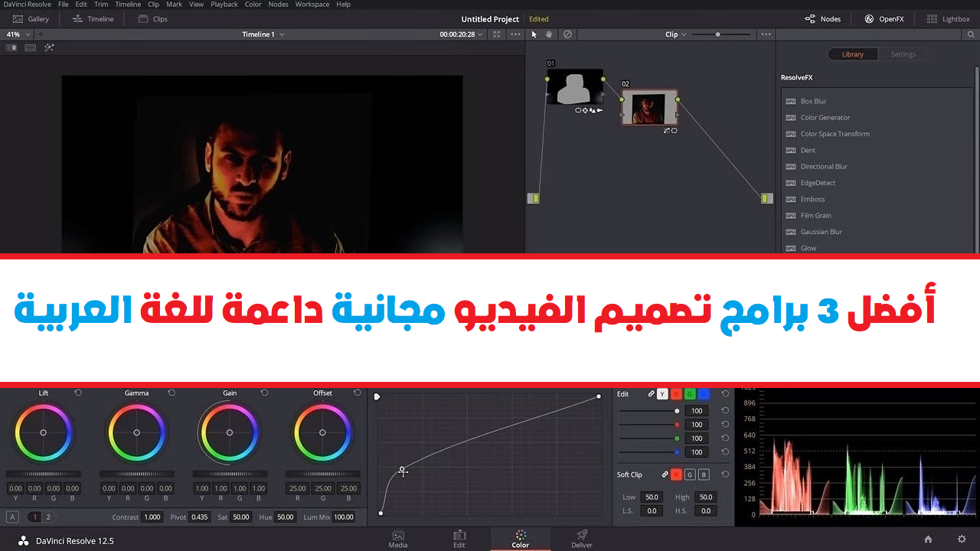
Task: Select node 01 matte thumbnail
Action: point(575,87)
